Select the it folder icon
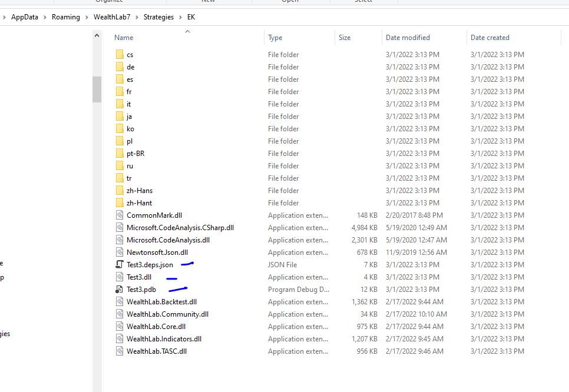The height and width of the screenshot is (392, 569). (x=120, y=104)
